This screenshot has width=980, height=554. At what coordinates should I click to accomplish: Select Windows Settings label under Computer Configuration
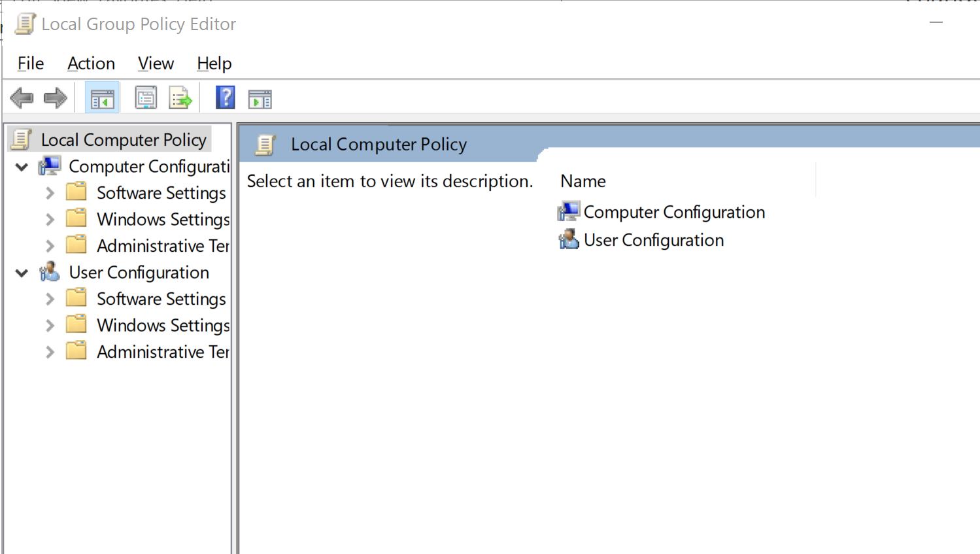(163, 219)
